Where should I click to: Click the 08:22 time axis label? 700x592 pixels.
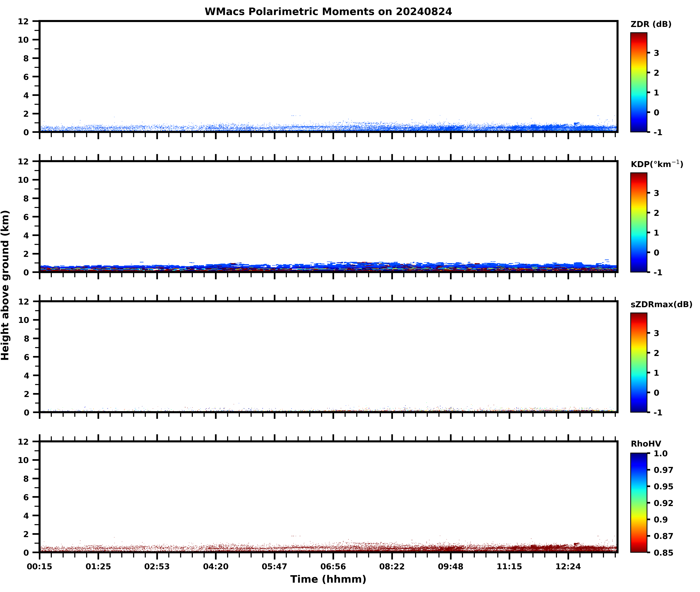[x=392, y=566]
